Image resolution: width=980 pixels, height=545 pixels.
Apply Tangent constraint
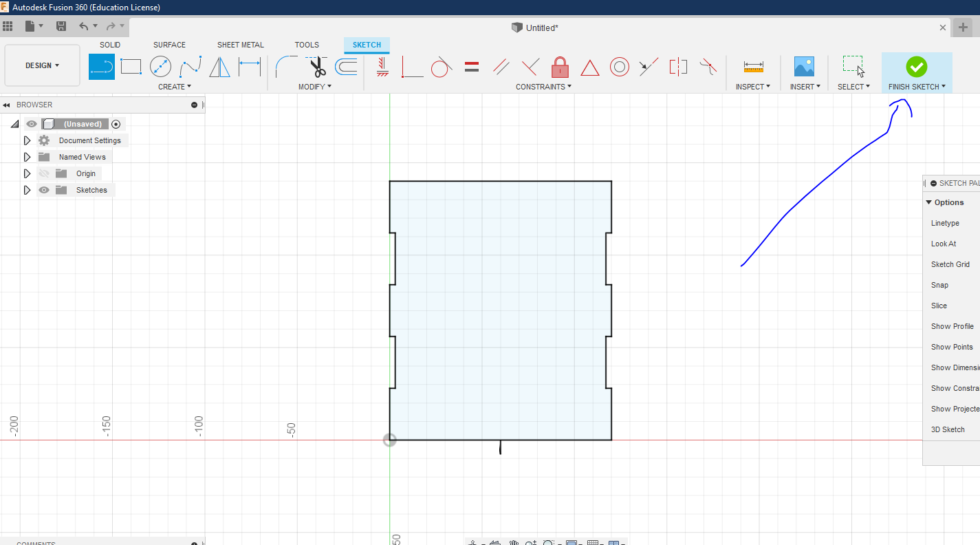[x=442, y=67]
